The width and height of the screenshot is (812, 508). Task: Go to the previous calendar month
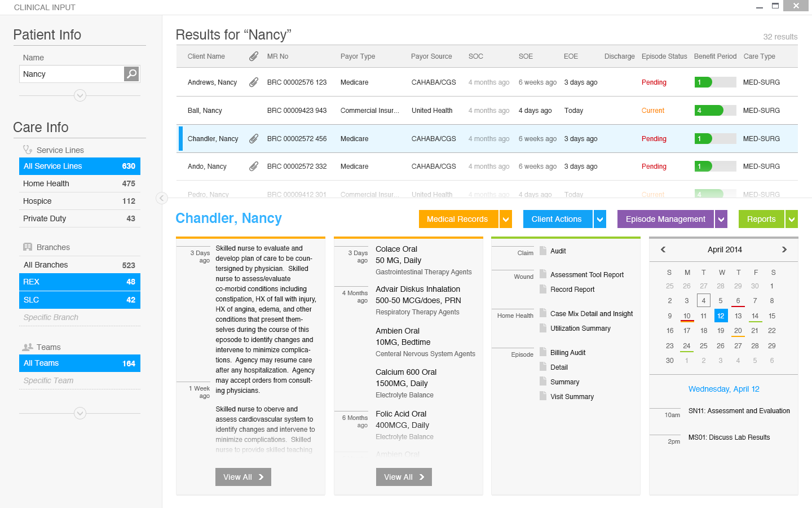click(663, 249)
